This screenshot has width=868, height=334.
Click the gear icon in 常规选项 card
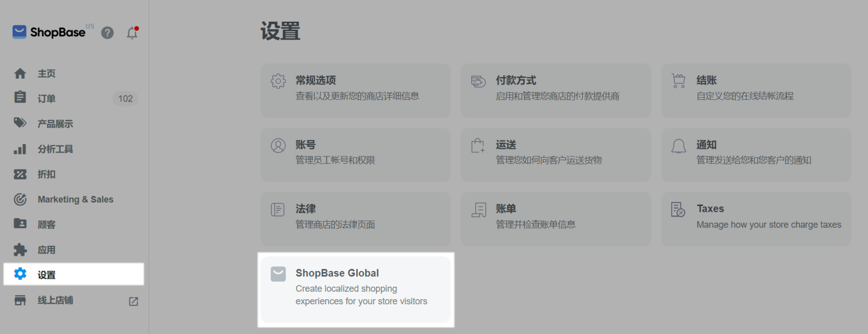click(x=278, y=81)
